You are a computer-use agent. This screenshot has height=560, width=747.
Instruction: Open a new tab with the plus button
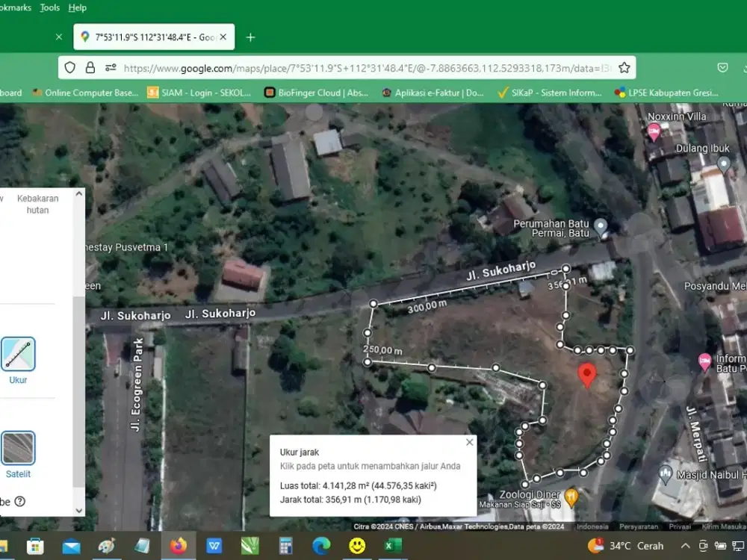[250, 36]
